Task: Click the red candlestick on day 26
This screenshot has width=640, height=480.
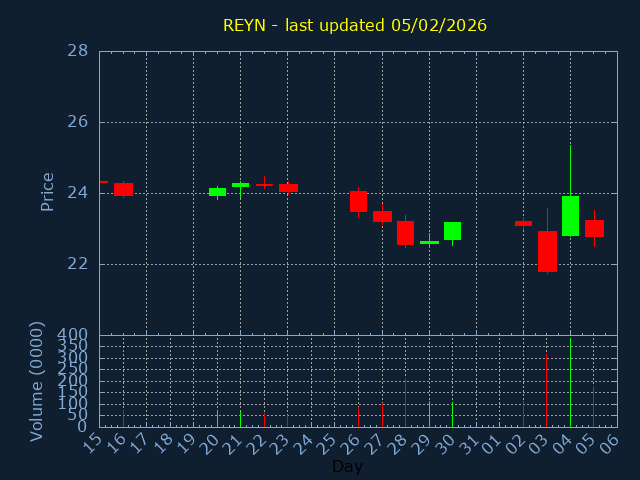Action: [x=358, y=201]
